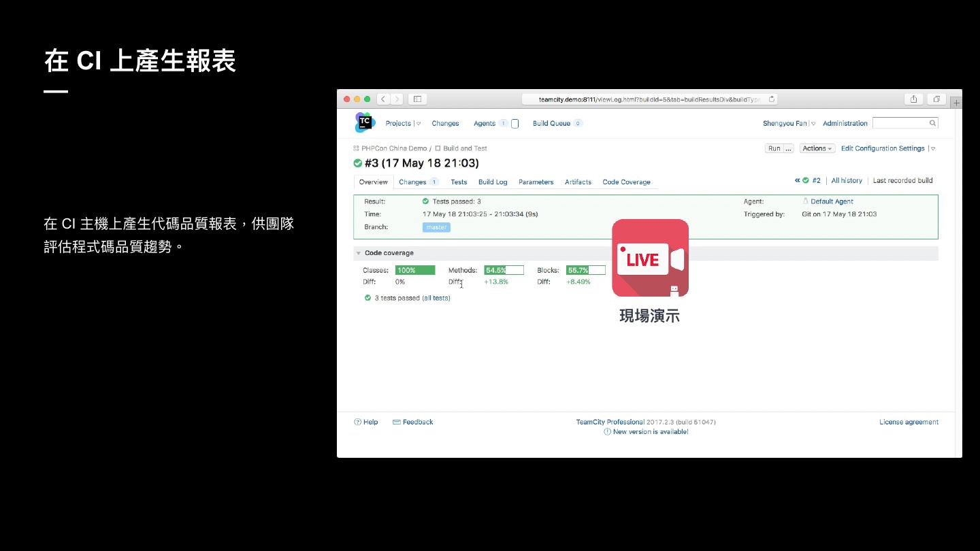Click the project icon before PHPCon China Demo
The width and height of the screenshot is (980, 551).
pos(356,148)
